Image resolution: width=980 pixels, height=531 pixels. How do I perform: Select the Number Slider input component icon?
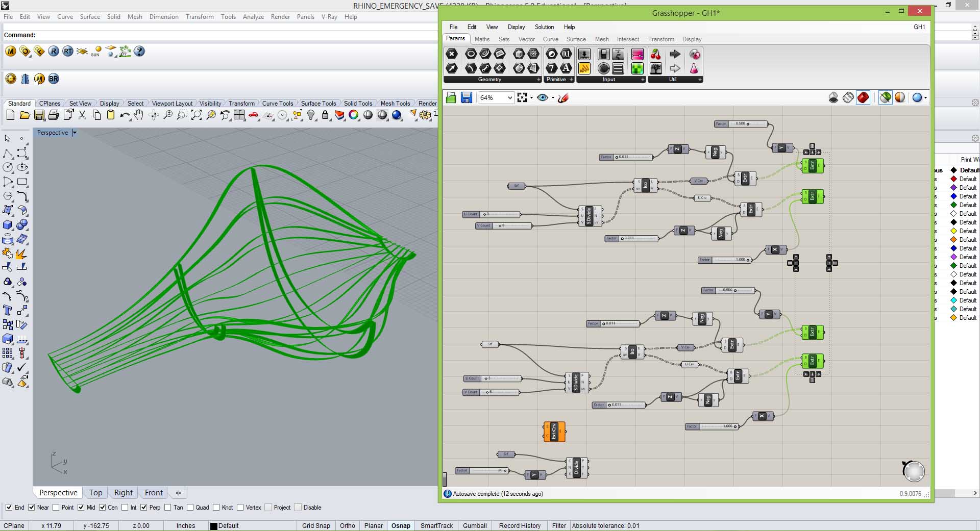pos(584,55)
